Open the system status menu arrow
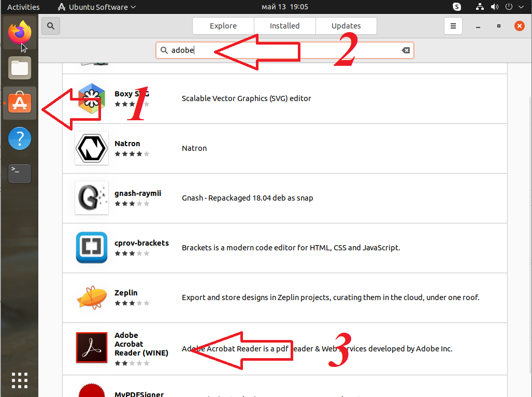This screenshot has height=397, width=532. (x=521, y=7)
